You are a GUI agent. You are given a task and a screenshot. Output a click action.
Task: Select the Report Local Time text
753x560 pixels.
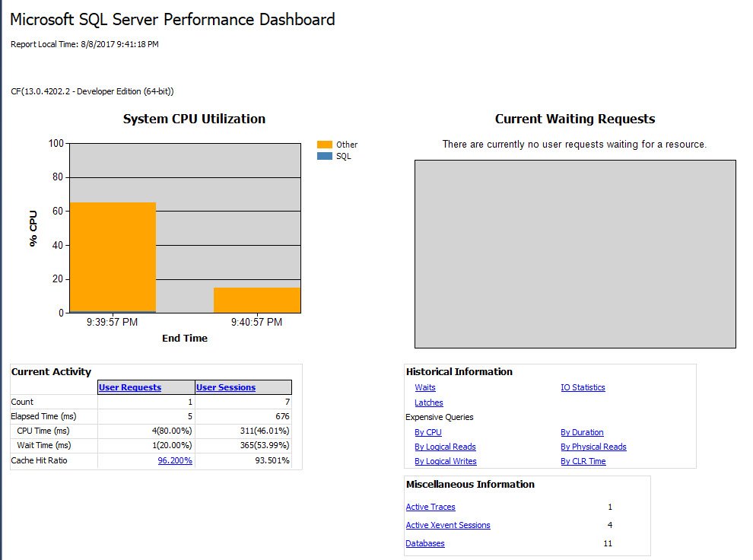84,44
